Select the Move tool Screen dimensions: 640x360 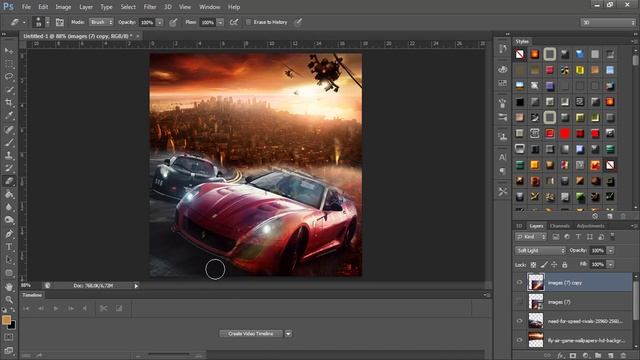(9, 51)
